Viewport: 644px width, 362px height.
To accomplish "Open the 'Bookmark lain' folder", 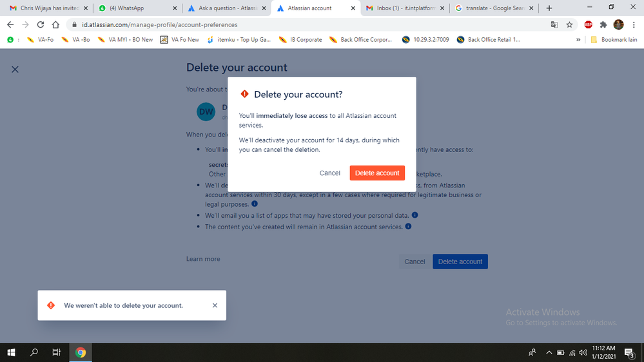I will coord(614,40).
